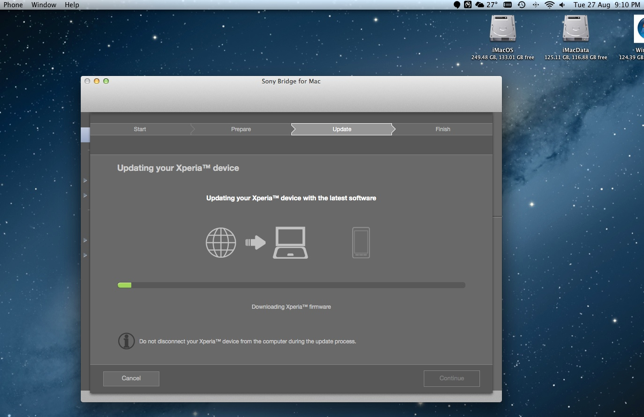Click the Xperia phone device icon
The height and width of the screenshot is (417, 644).
[x=360, y=242]
